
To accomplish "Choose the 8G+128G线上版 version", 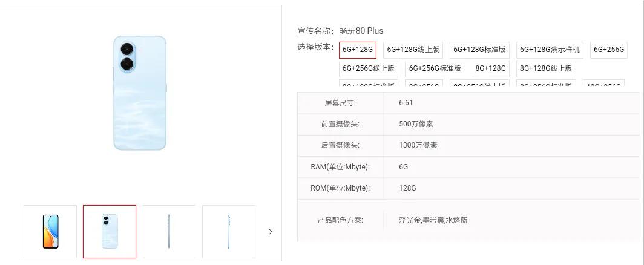I will (546, 68).
